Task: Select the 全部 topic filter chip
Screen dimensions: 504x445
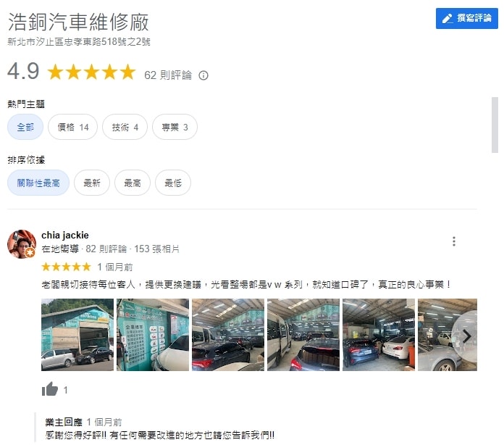Action: click(25, 127)
